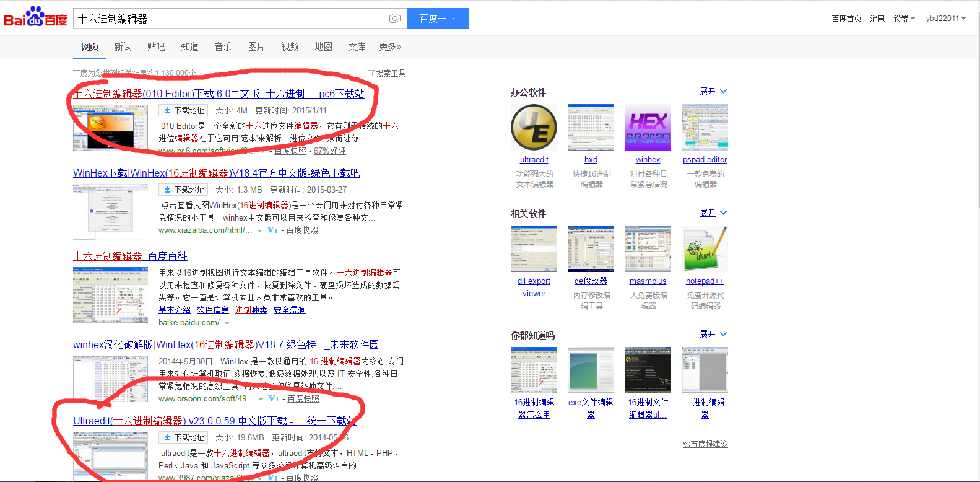Switch to 贴吧 tab

point(156,46)
